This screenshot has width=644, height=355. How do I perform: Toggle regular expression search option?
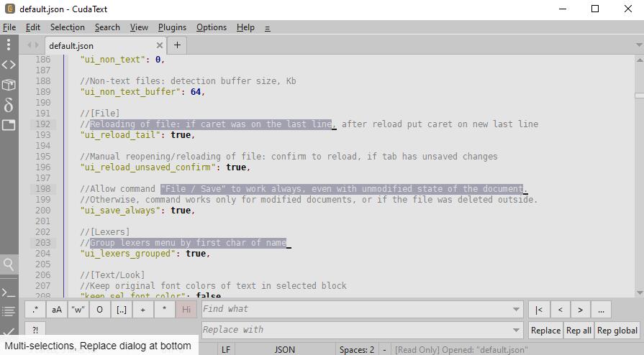(35, 310)
